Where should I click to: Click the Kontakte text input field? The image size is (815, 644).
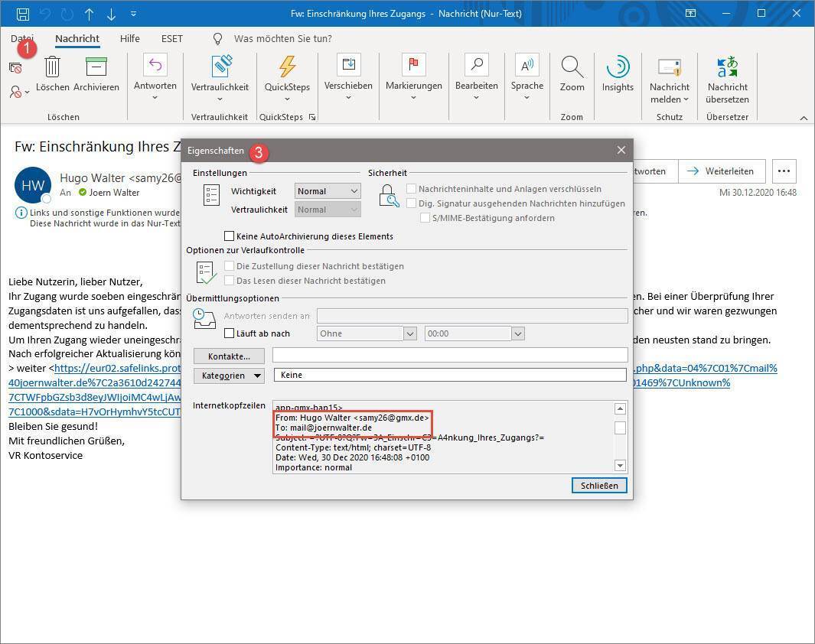pyautogui.click(x=449, y=356)
